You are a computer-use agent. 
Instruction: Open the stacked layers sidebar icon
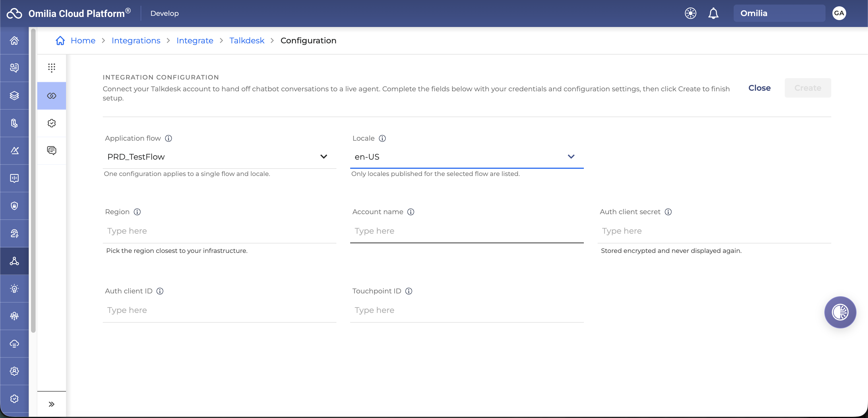14,96
